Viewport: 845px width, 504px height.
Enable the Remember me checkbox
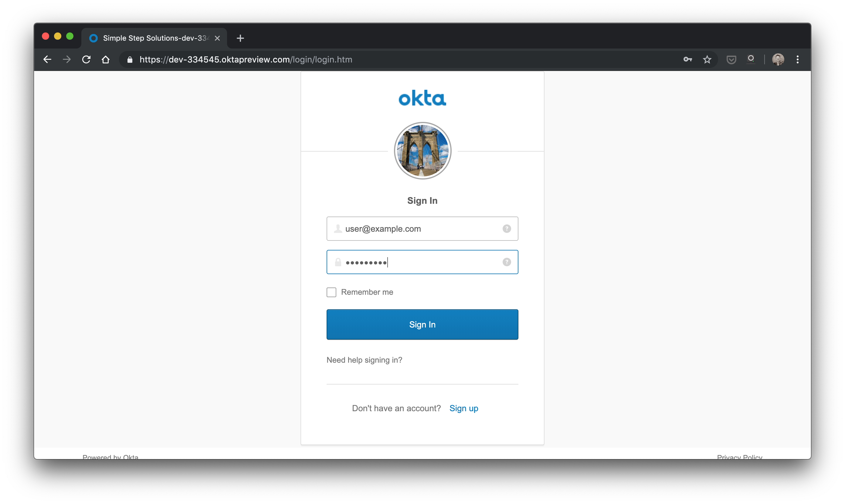coord(331,292)
